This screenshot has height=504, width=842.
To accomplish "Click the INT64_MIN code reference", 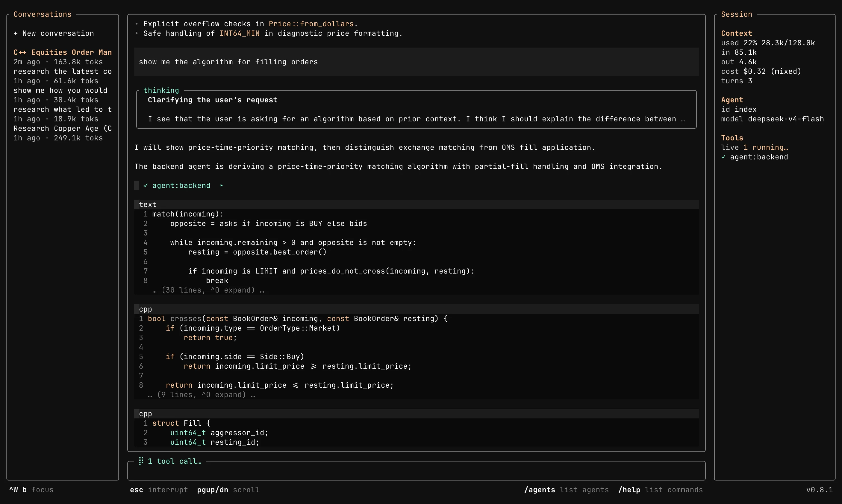I will [x=239, y=33].
